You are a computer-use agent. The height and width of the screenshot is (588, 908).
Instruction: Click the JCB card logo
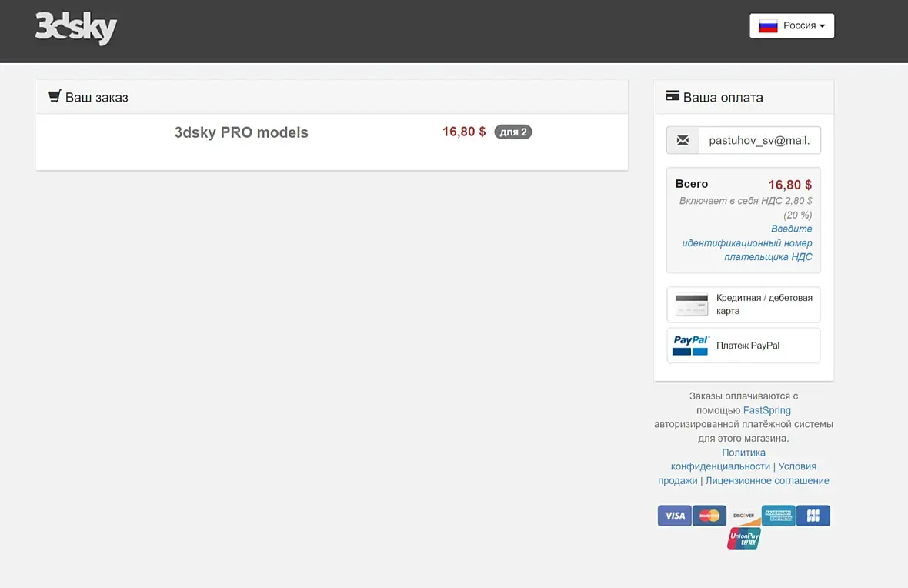813,516
